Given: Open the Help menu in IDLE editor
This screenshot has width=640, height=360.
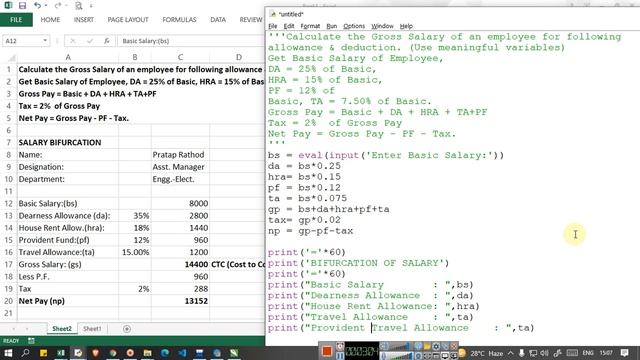Looking at the screenshot, I should pos(406,26).
